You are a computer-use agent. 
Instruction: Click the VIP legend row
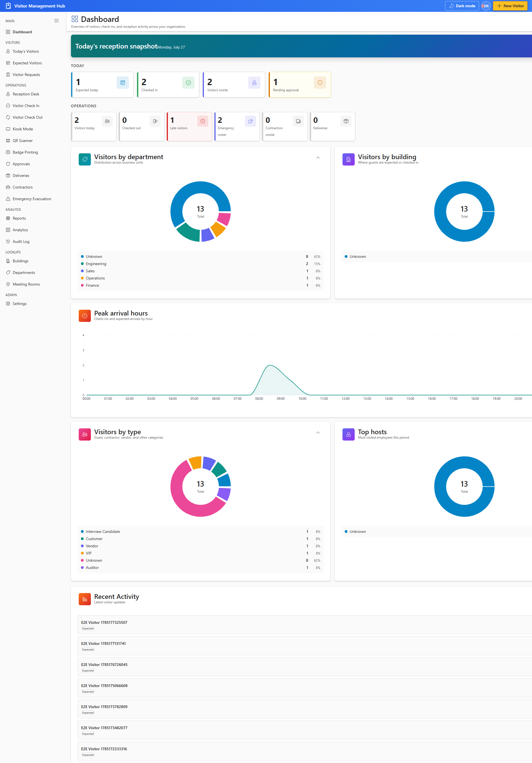point(201,553)
